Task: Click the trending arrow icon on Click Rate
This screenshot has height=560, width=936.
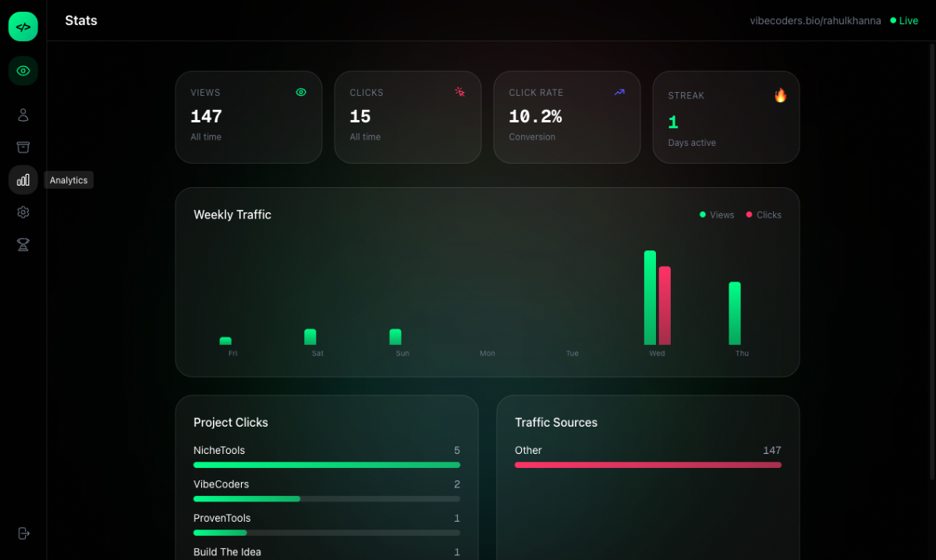Action: (x=619, y=92)
